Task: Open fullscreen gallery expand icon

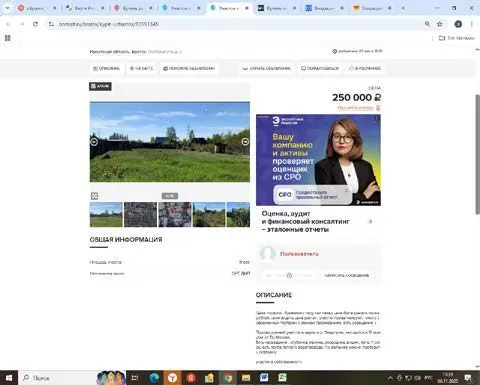Action: [x=94, y=196]
